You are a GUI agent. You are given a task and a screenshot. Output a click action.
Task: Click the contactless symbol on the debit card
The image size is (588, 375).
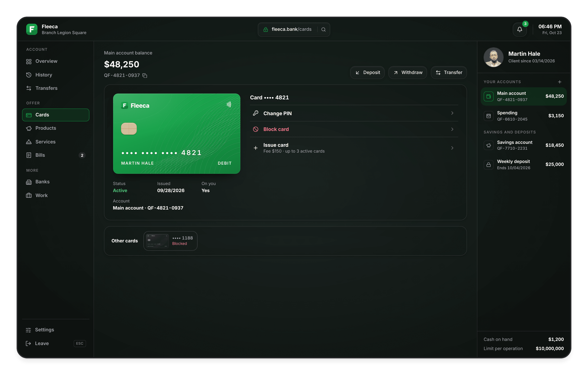(x=229, y=105)
